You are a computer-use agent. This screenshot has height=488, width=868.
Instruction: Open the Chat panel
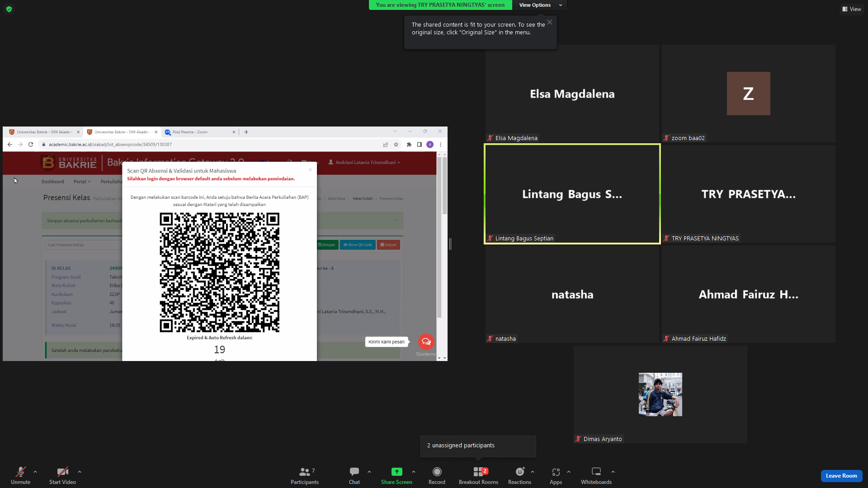click(x=354, y=476)
